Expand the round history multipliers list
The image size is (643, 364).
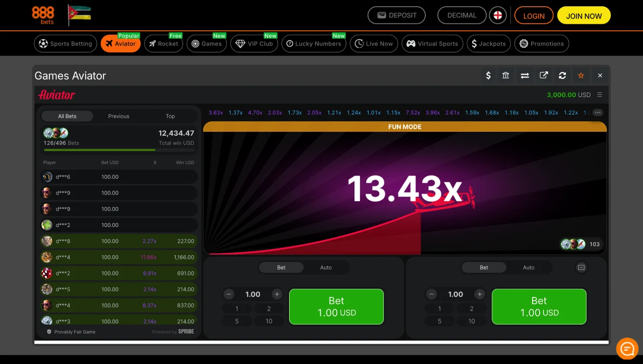point(598,113)
